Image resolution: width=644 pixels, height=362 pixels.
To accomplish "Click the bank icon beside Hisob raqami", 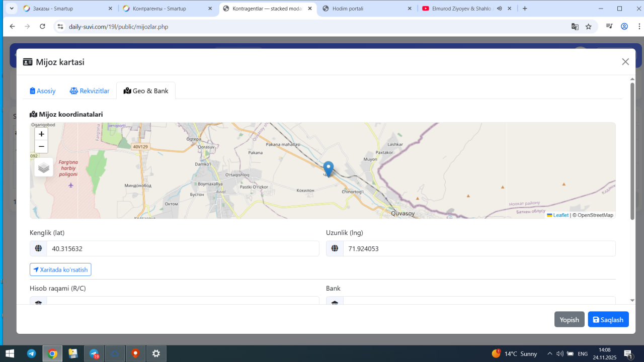I will coord(38,302).
